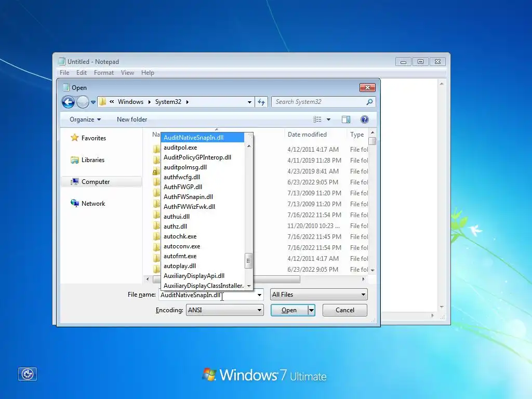The width and height of the screenshot is (532, 399).
Task: Click the search magnifier icon
Action: click(369, 102)
